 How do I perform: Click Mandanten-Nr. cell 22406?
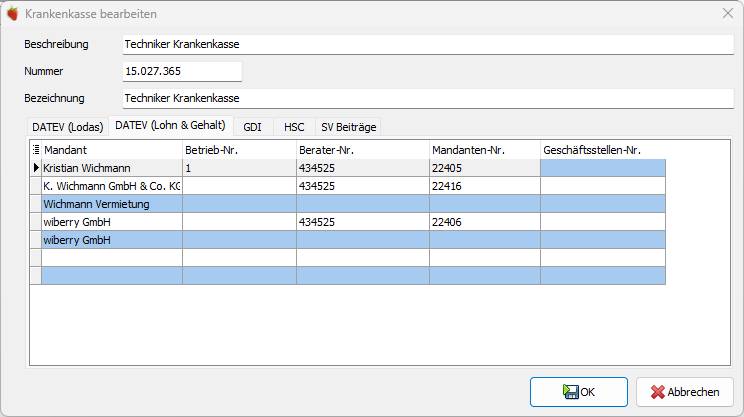pyautogui.click(x=485, y=222)
